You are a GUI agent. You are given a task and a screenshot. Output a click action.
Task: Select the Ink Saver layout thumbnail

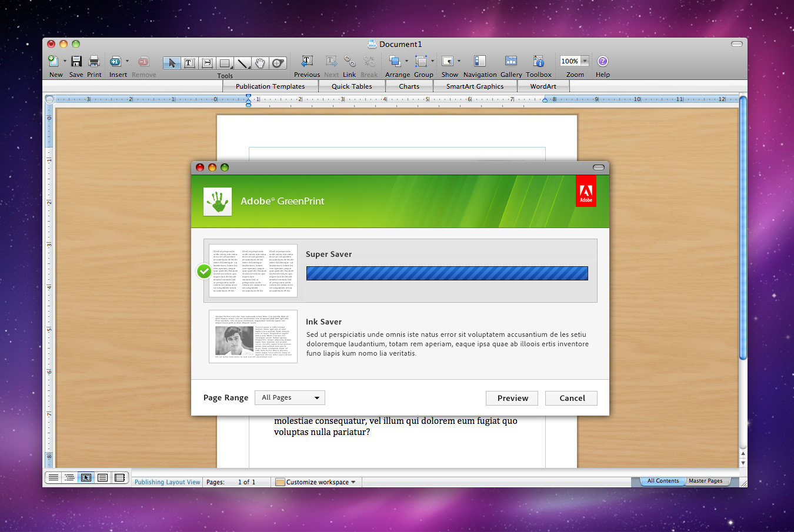(253, 337)
